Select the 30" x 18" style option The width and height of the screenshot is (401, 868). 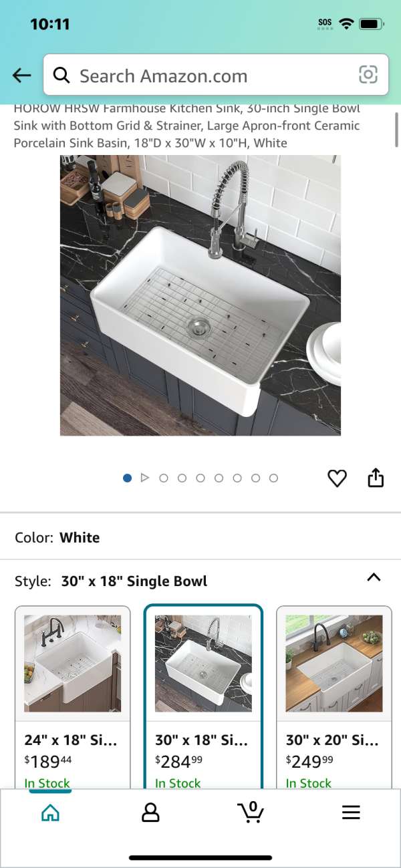(203, 697)
